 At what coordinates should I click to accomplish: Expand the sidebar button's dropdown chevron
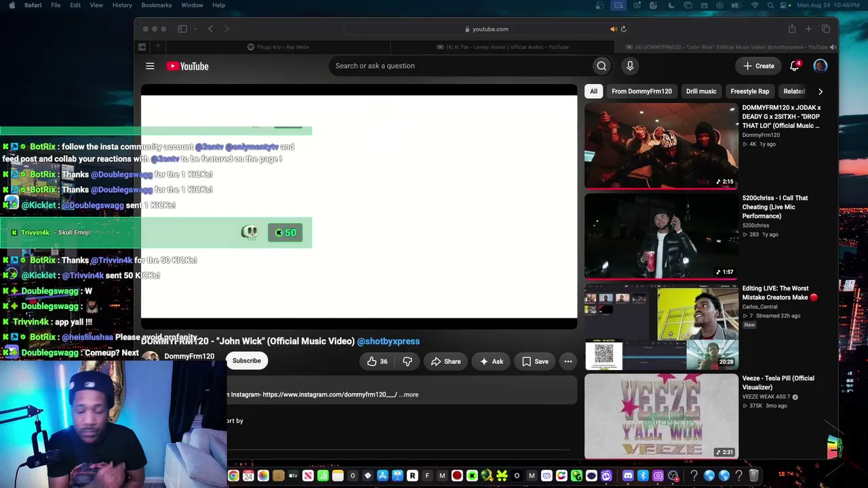point(195,29)
